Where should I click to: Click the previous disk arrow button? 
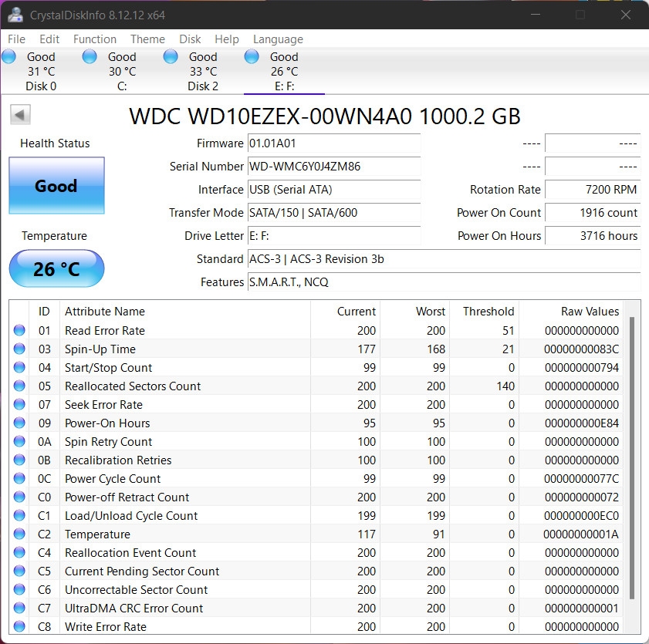[x=20, y=115]
